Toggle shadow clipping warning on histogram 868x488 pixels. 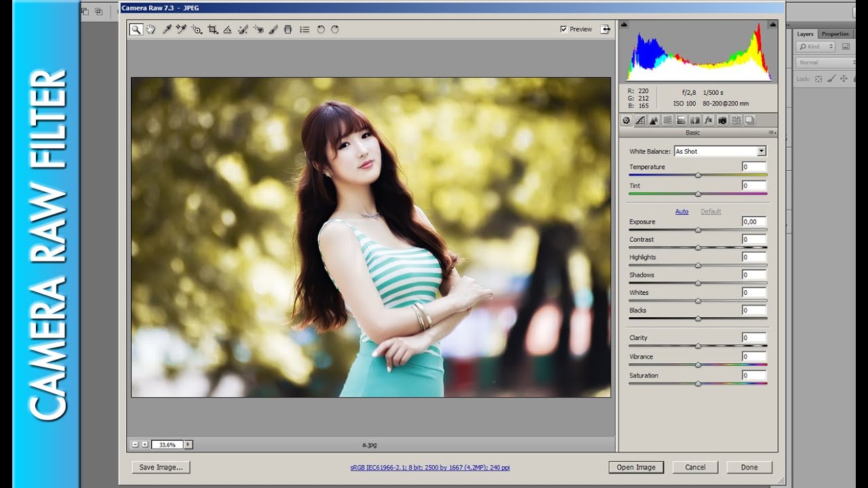(625, 24)
